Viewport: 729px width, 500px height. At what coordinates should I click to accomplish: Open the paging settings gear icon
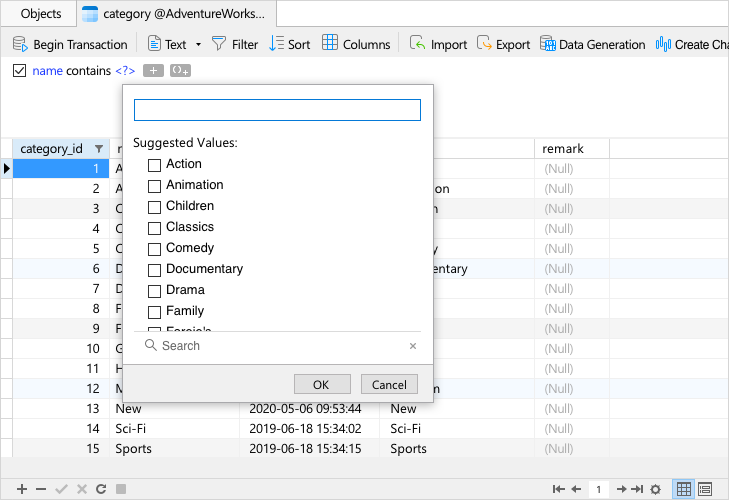656,489
